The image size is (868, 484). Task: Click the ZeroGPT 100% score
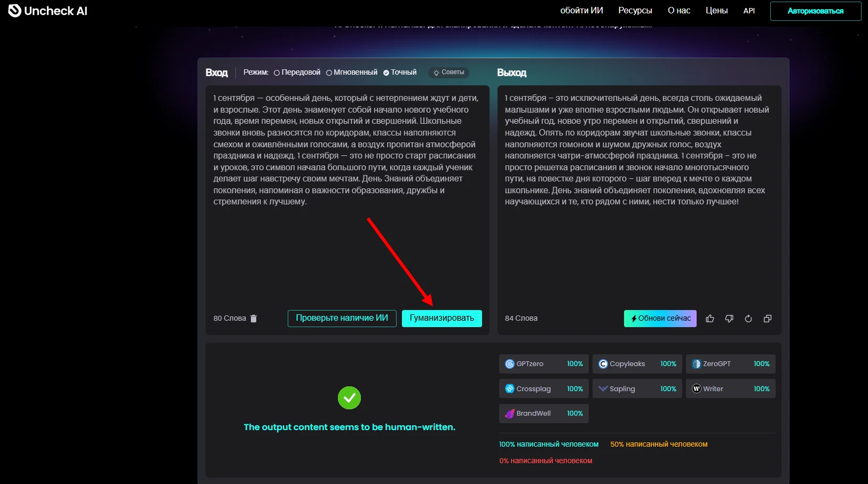(x=762, y=364)
